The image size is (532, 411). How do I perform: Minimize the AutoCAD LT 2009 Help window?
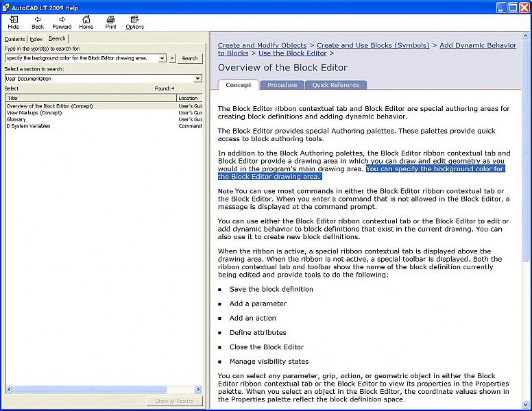pos(501,8)
